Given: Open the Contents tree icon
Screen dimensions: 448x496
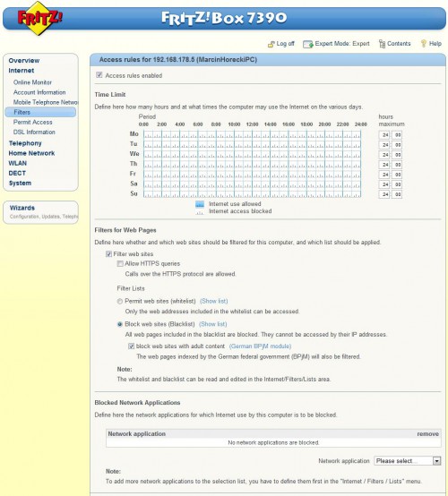Looking at the screenshot, I should point(382,44).
